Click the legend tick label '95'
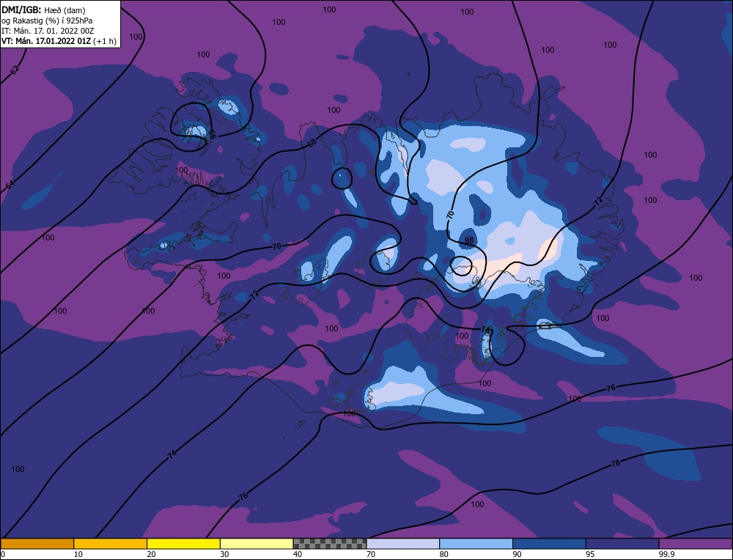This screenshot has height=560, width=733. pyautogui.click(x=590, y=555)
